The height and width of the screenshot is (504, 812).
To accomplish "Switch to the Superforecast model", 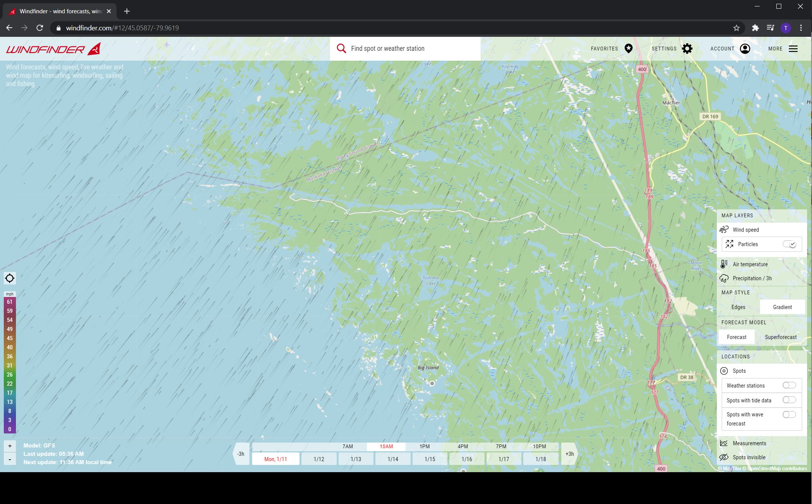I will [781, 337].
